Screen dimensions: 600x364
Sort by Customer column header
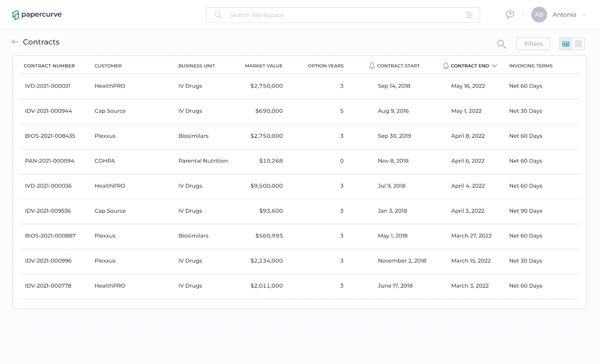click(108, 66)
